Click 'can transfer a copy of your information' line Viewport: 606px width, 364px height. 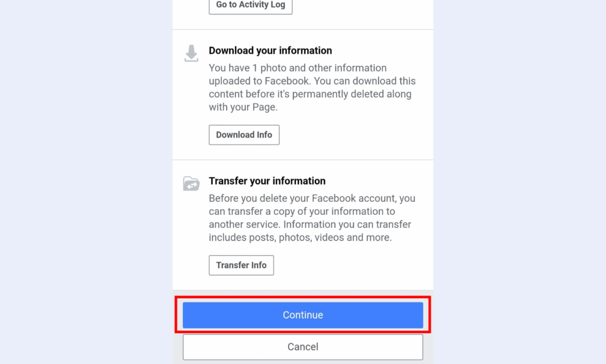pos(302,211)
